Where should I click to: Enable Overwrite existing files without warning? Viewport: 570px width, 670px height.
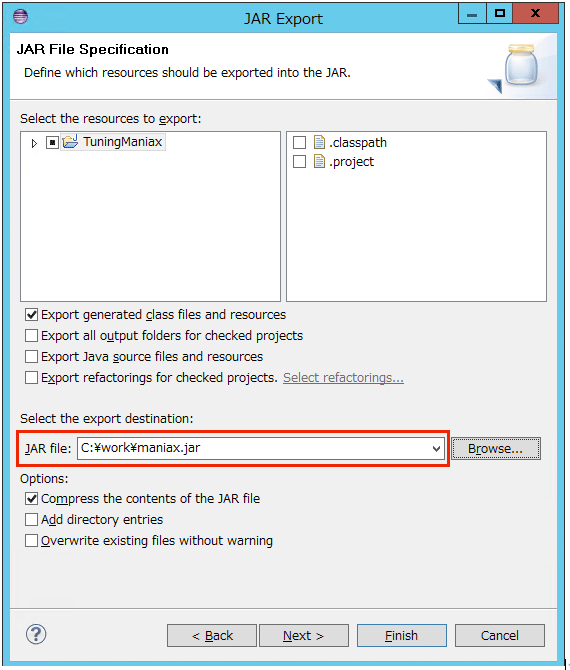[x=31, y=541]
